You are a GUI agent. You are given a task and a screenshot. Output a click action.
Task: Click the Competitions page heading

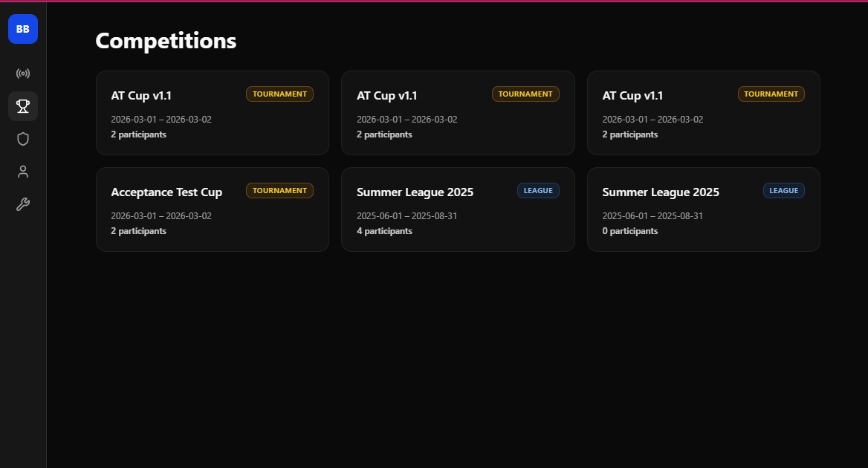click(166, 41)
